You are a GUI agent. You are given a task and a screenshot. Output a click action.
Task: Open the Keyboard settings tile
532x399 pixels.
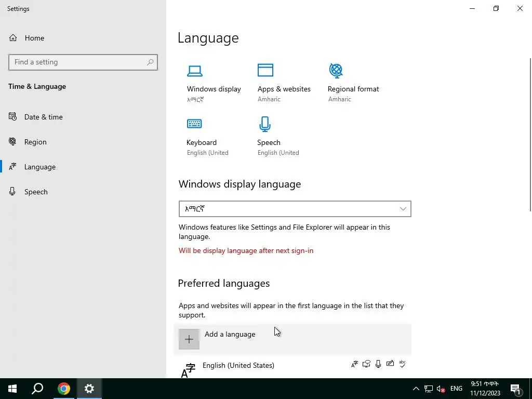(207, 137)
